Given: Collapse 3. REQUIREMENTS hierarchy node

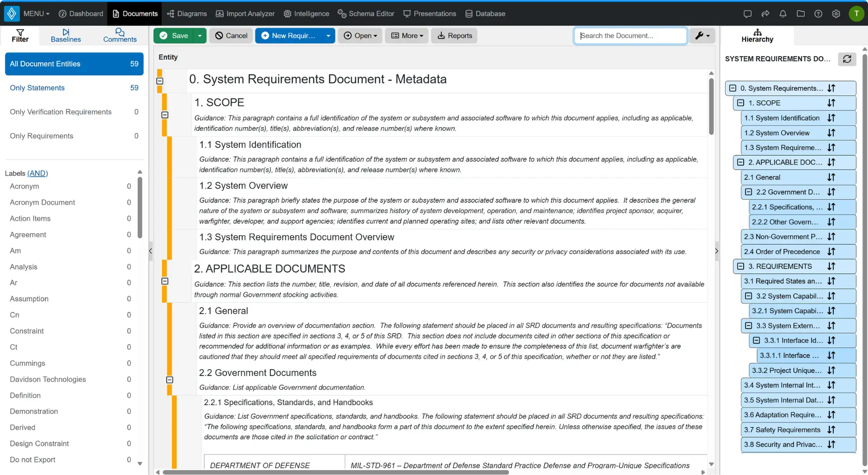Looking at the screenshot, I should pos(741,266).
